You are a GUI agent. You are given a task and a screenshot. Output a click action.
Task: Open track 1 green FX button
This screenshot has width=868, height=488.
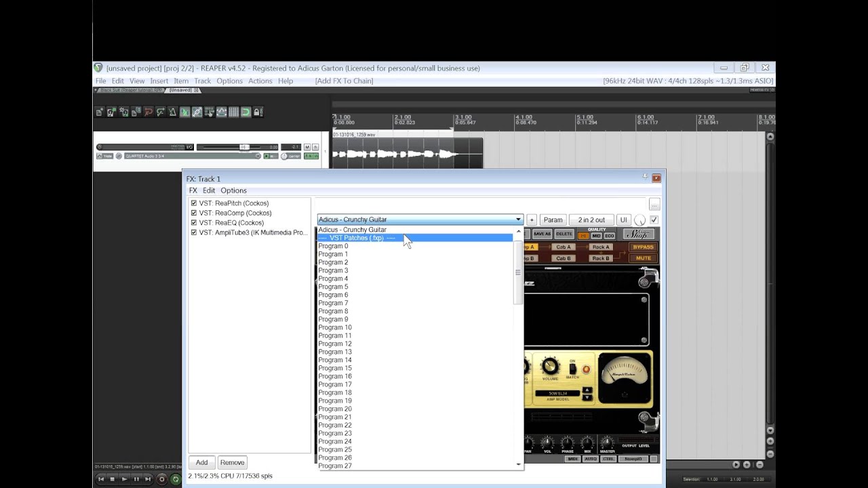tap(309, 156)
